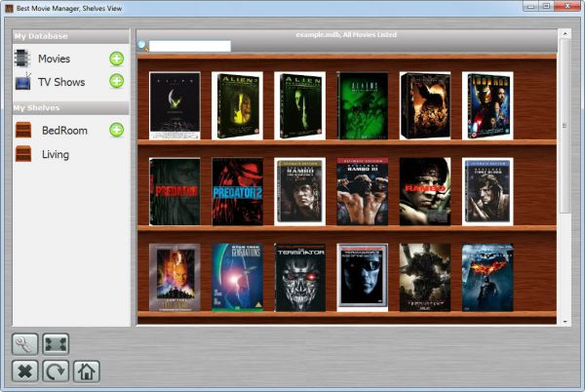
Task: Select the Rambo III cover
Action: point(363,192)
